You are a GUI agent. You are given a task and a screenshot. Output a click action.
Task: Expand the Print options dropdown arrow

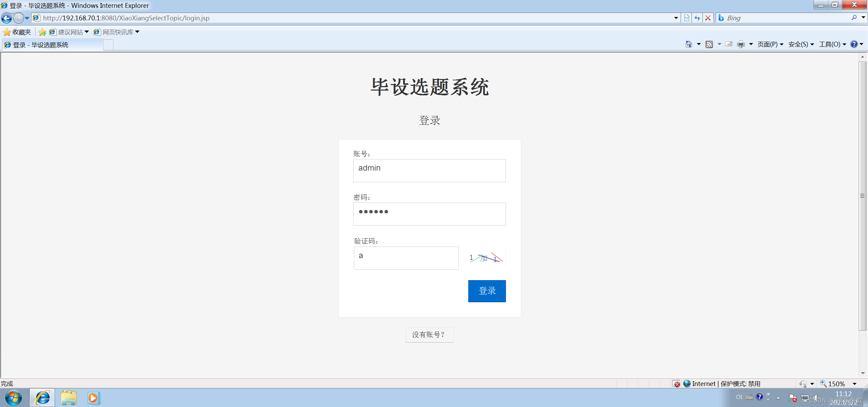pyautogui.click(x=751, y=44)
